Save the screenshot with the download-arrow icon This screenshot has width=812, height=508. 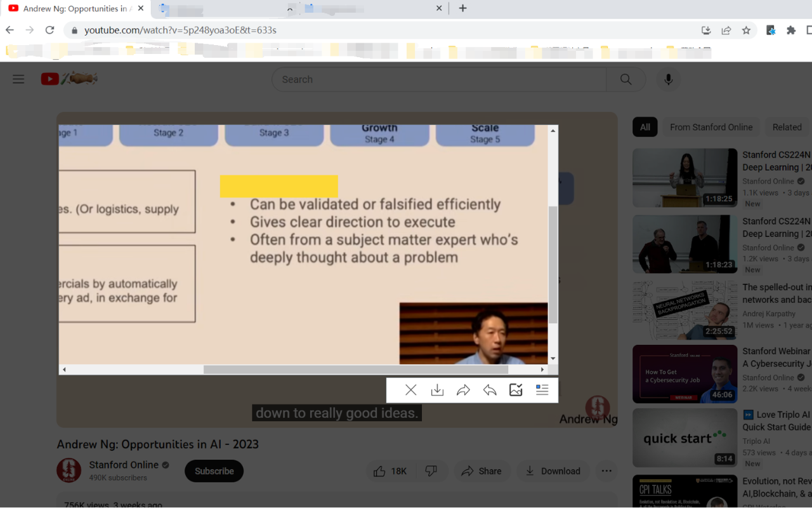coord(437,390)
